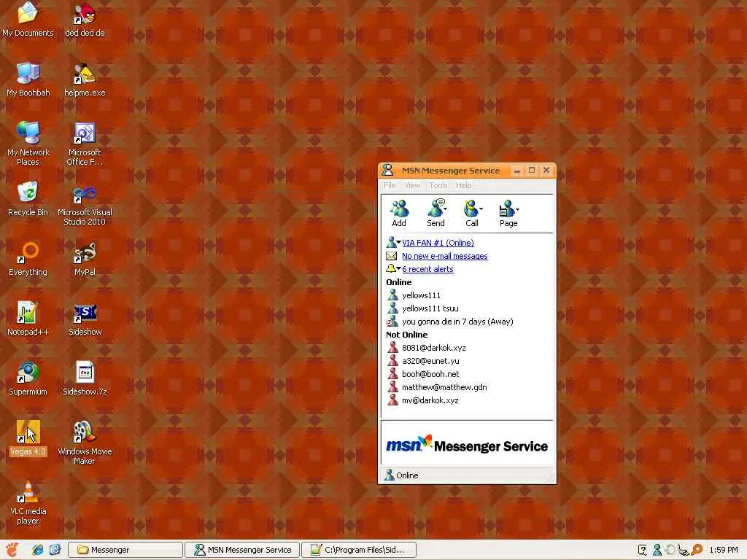
Task: Select helpme.exe desktop shortcut
Action: click(85, 79)
